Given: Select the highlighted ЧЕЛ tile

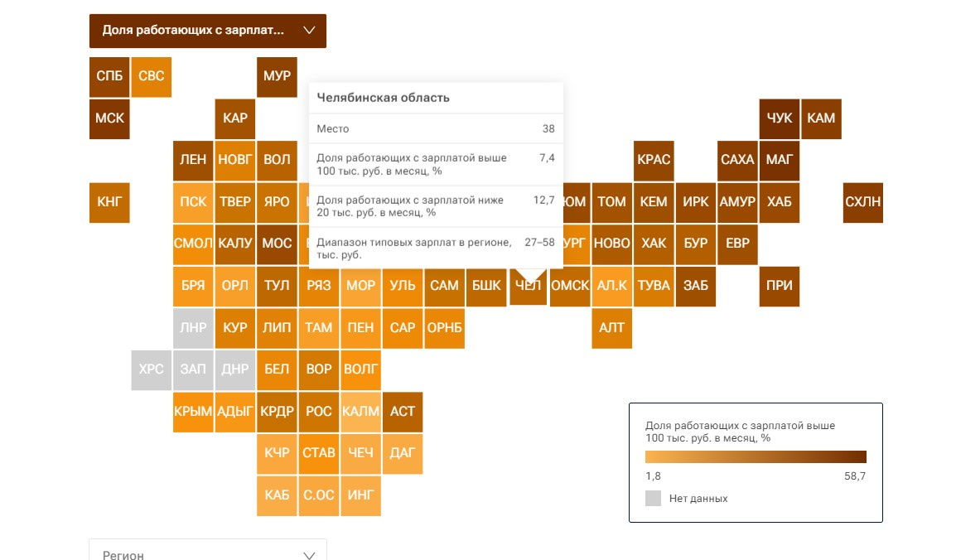Looking at the screenshot, I should [528, 287].
